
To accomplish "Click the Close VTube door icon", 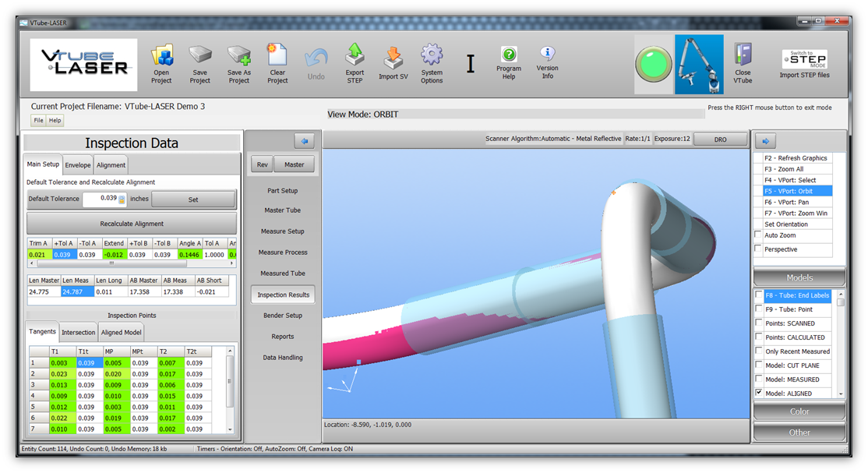I will pos(743,55).
